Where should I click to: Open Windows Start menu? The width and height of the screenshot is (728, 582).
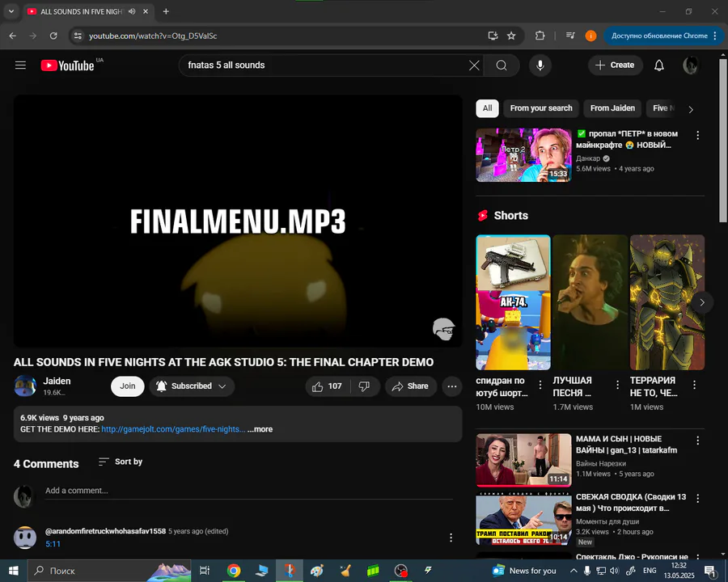(x=14, y=571)
